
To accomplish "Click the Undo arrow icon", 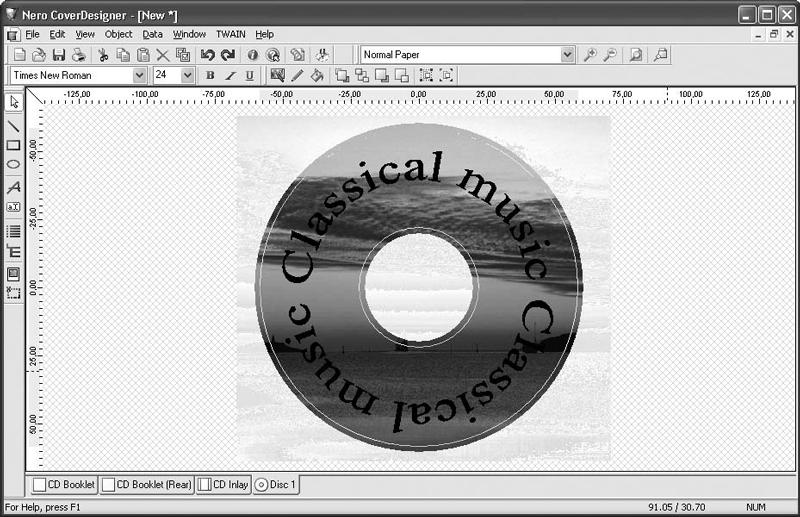I will click(x=208, y=55).
